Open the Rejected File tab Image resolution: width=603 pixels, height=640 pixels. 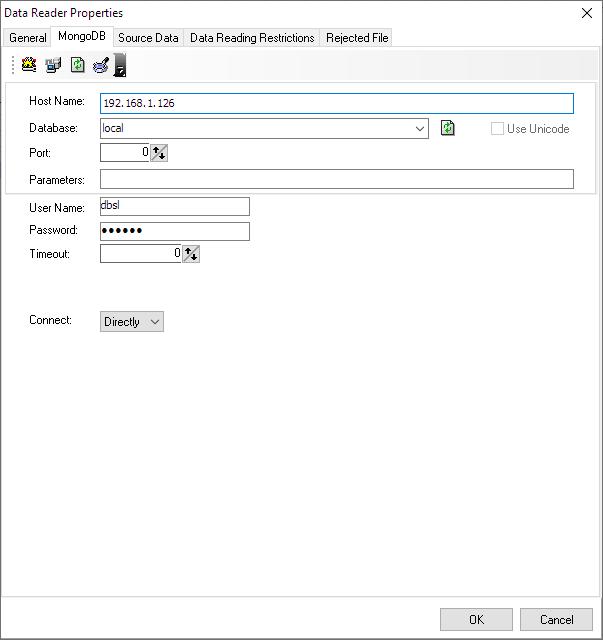(357, 38)
